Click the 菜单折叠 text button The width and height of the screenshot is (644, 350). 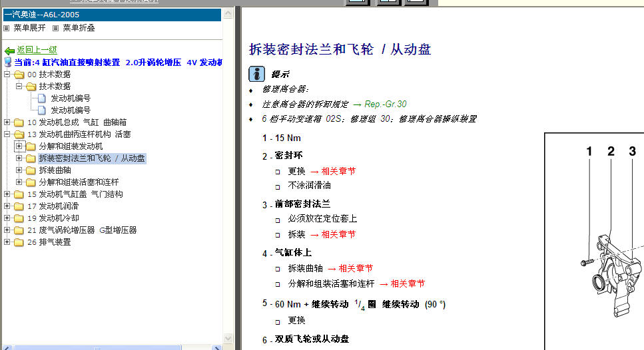click(79, 28)
